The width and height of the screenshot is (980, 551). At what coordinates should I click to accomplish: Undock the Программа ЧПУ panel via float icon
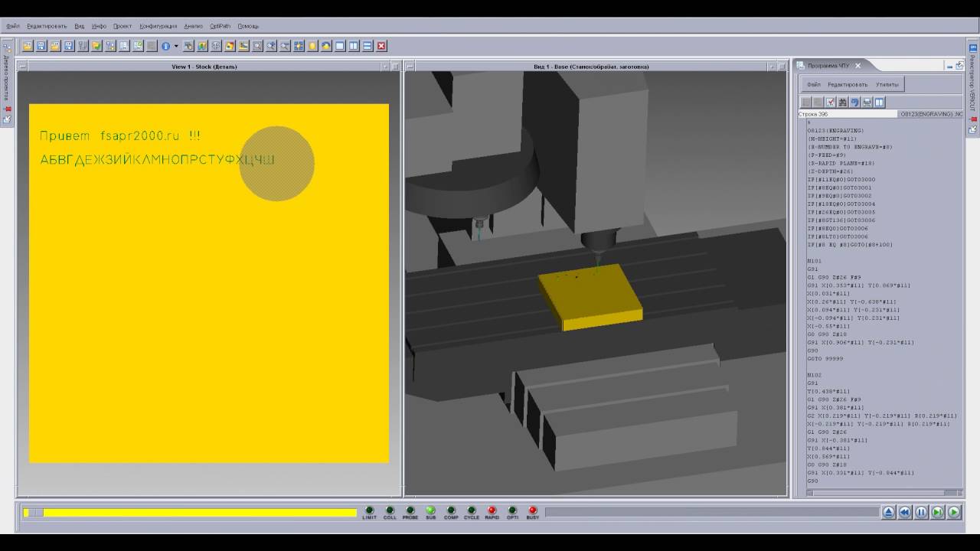pos(959,66)
